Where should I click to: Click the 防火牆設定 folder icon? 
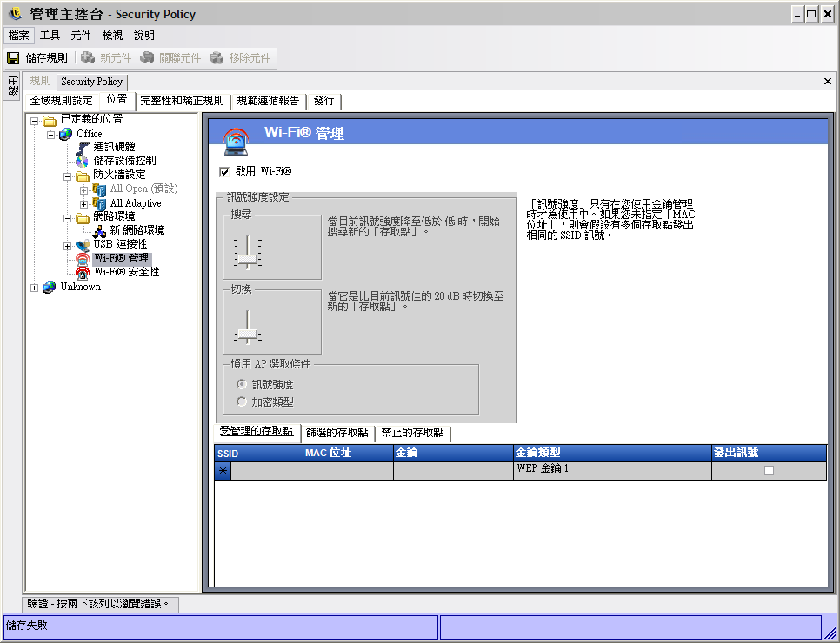[83, 175]
